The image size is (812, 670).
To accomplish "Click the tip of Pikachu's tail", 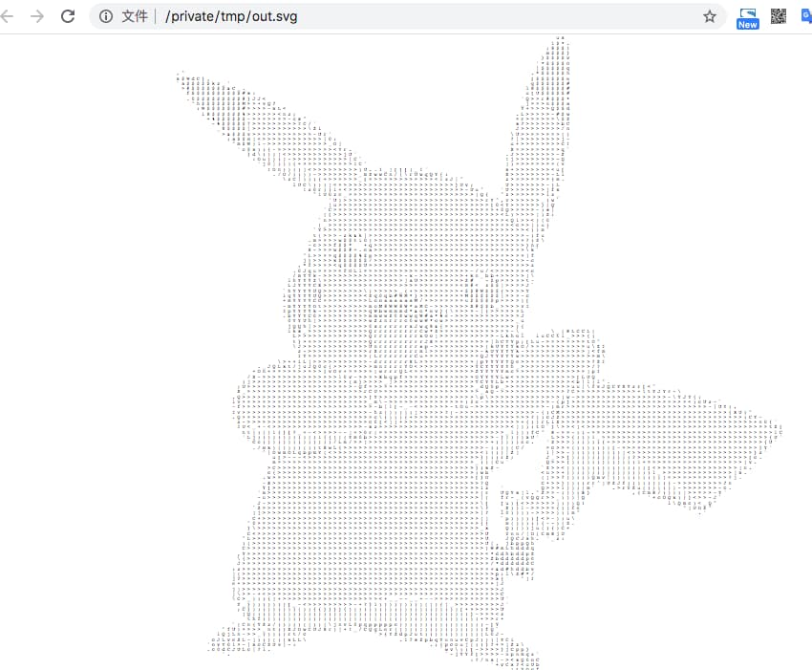I will pos(779,432).
